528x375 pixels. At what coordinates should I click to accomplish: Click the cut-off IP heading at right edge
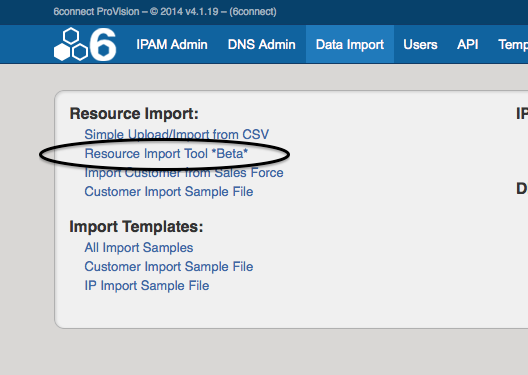pyautogui.click(x=522, y=114)
